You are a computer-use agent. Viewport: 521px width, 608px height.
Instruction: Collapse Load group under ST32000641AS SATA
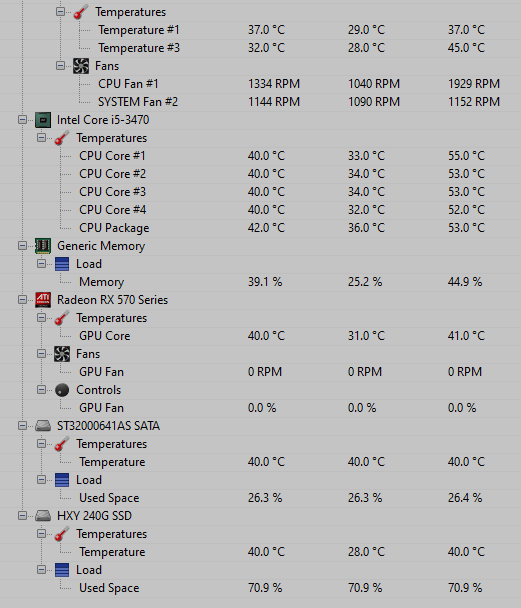tap(41, 480)
